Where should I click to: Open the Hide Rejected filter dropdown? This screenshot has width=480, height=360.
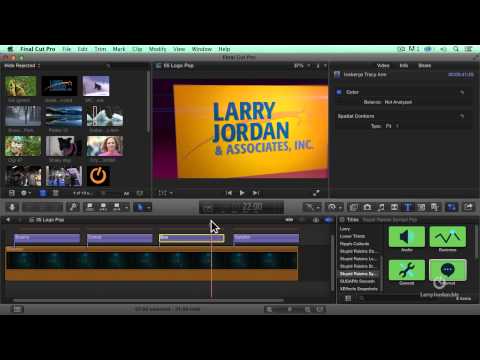22,66
